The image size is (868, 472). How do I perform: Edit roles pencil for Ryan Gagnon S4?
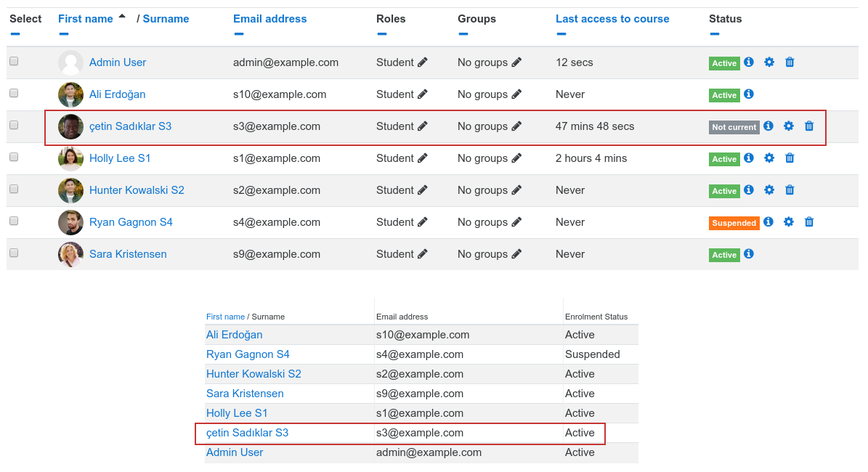(422, 222)
